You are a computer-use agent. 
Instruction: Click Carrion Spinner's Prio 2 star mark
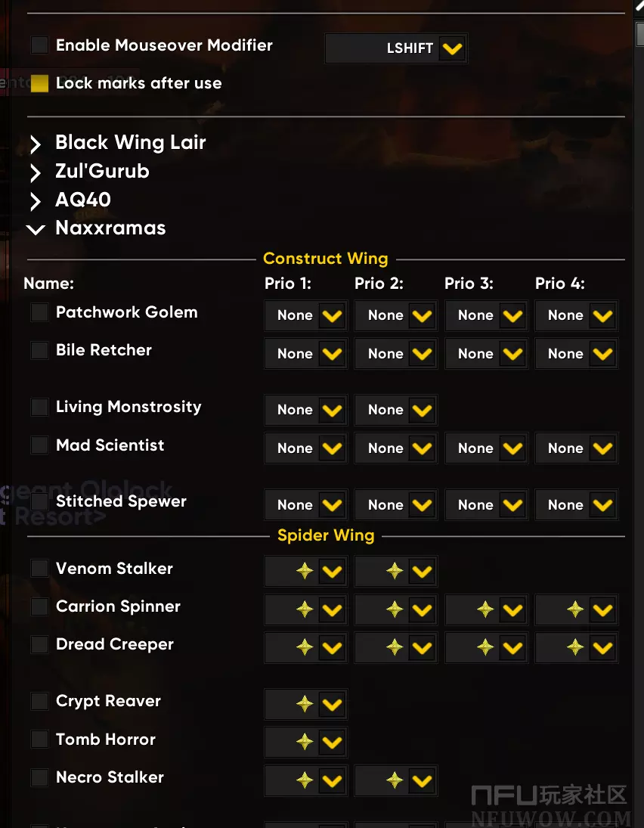tap(395, 609)
